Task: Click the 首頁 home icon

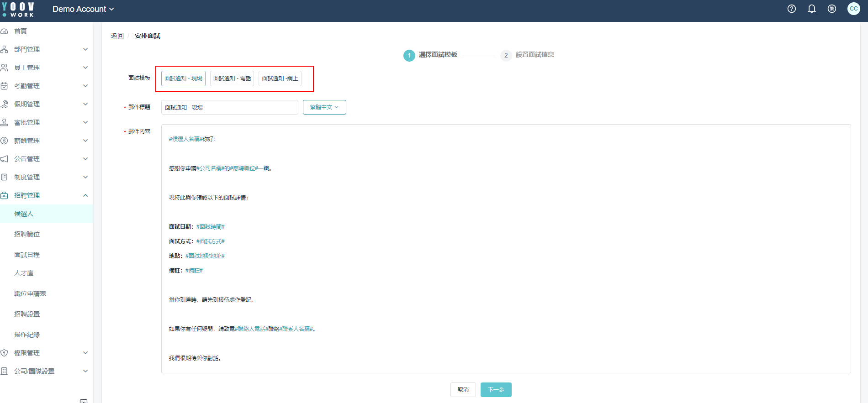Action: (5, 31)
